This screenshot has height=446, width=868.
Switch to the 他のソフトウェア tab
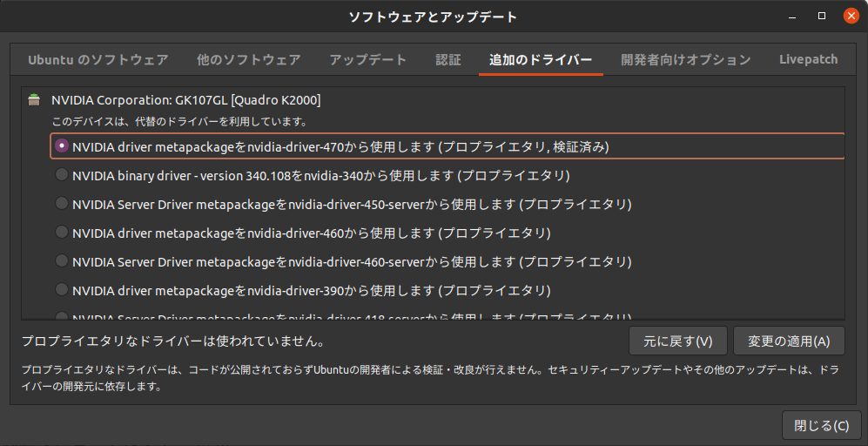[x=248, y=59]
